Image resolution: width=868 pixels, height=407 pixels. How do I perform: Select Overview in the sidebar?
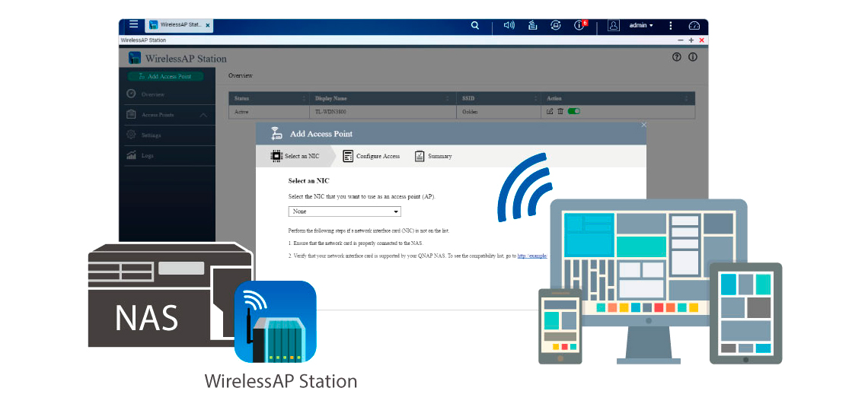click(x=152, y=94)
